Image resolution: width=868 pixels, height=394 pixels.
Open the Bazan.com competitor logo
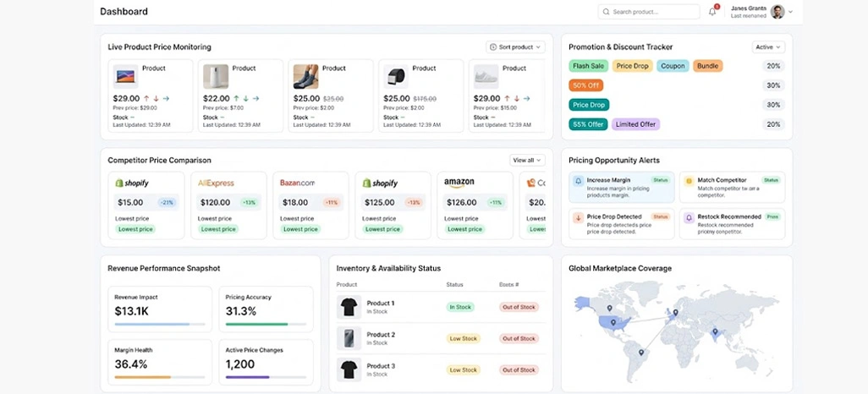click(x=297, y=183)
